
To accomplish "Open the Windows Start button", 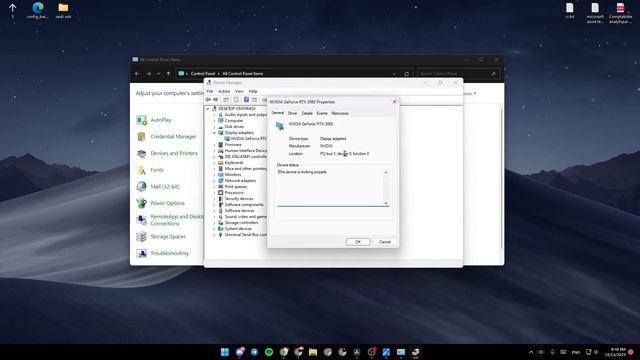I will [x=225, y=352].
